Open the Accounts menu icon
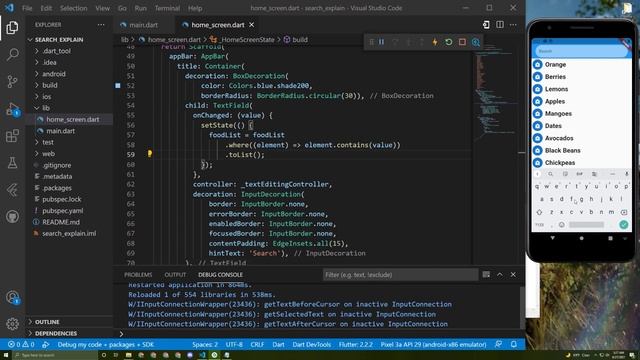The image size is (640, 360). click(12, 297)
